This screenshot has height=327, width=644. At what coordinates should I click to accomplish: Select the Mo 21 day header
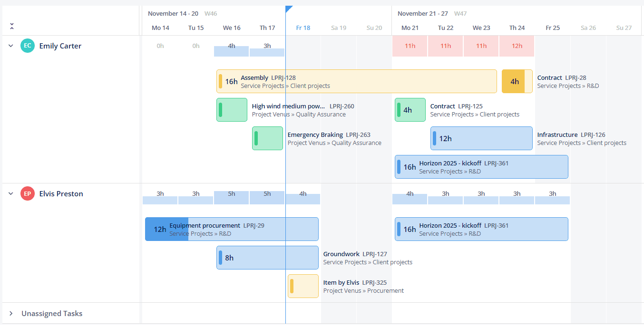(410, 28)
